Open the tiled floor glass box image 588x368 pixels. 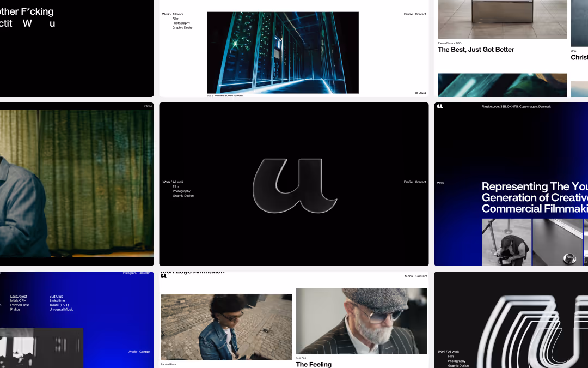point(503,19)
